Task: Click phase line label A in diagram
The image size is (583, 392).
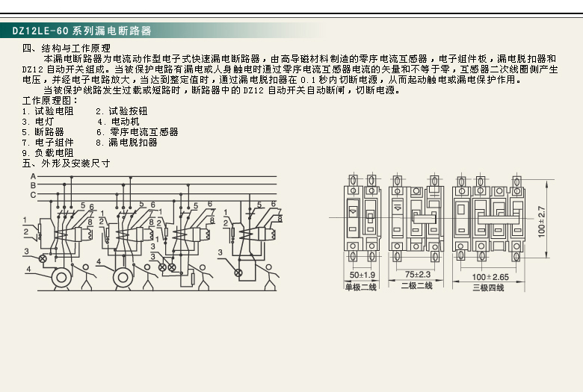Action: coord(33,175)
